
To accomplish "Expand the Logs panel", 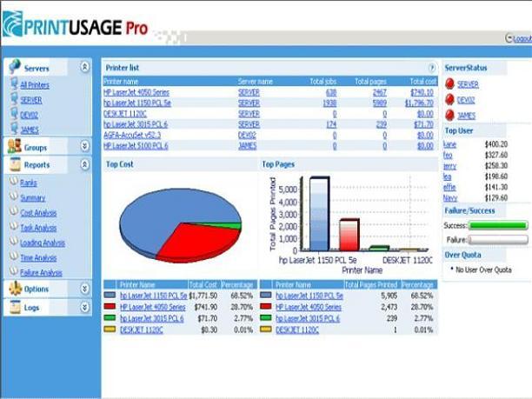I will coord(84,308).
